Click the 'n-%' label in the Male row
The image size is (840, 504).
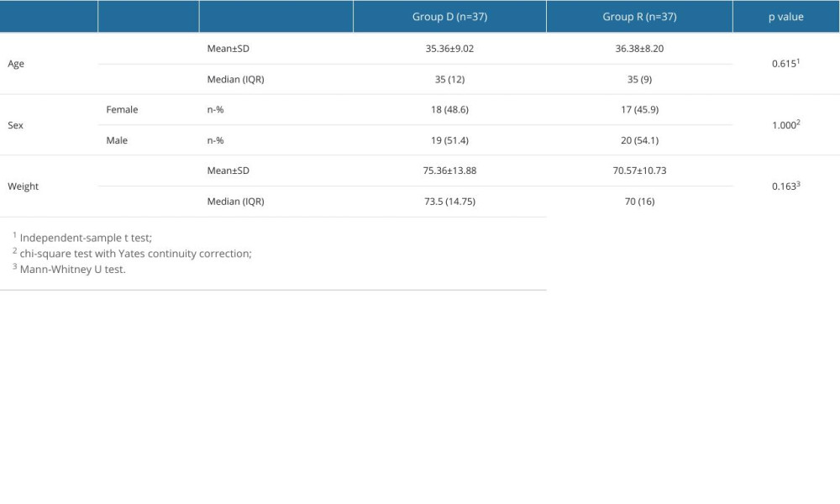click(215, 140)
